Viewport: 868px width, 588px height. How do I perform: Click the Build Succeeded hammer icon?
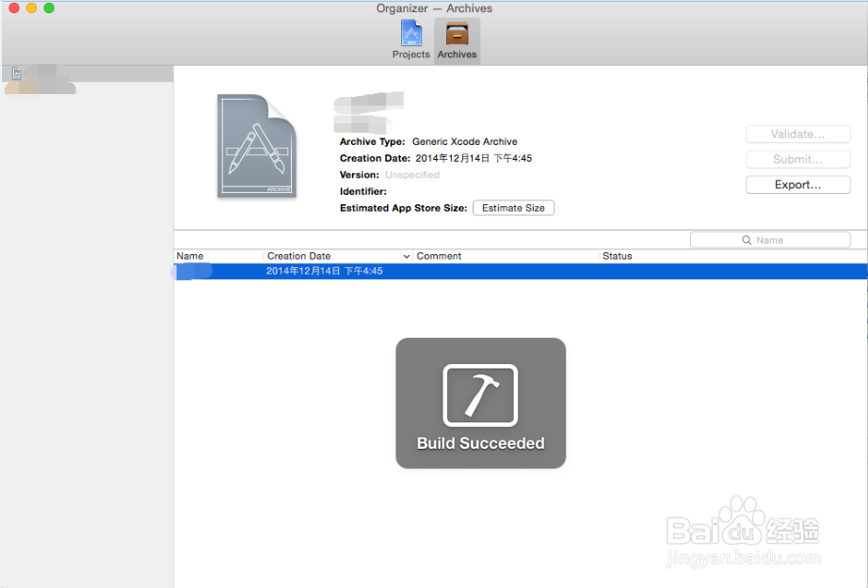click(x=480, y=395)
